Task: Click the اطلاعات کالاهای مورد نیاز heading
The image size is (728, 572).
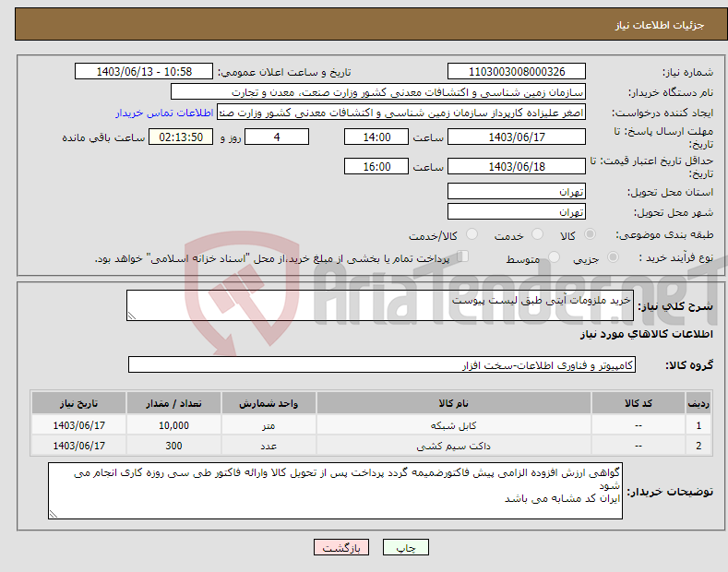Action: coord(646,334)
